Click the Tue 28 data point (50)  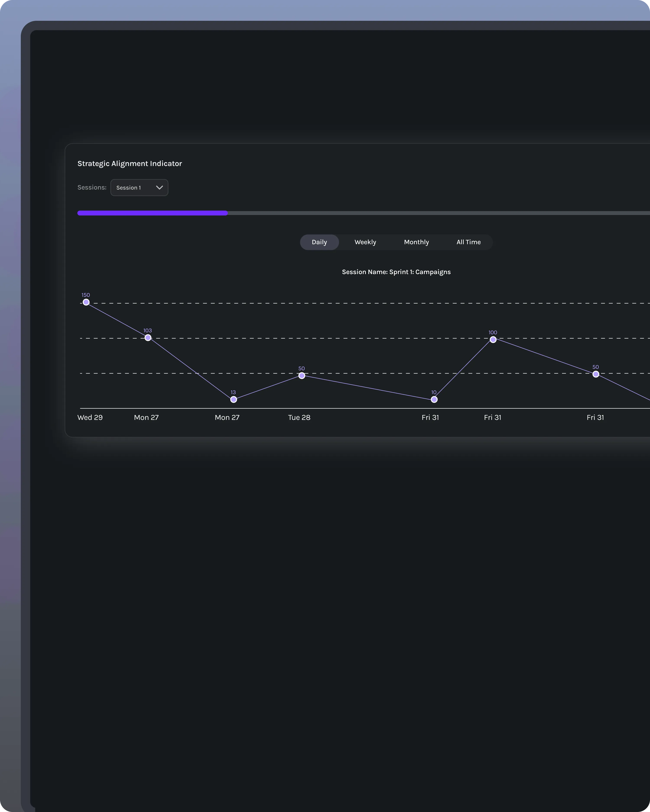(x=302, y=375)
